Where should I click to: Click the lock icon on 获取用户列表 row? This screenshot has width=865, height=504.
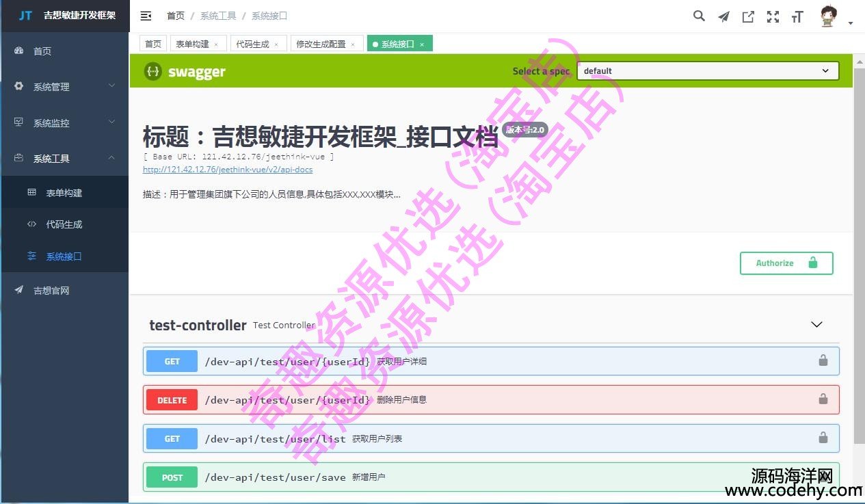pos(823,438)
